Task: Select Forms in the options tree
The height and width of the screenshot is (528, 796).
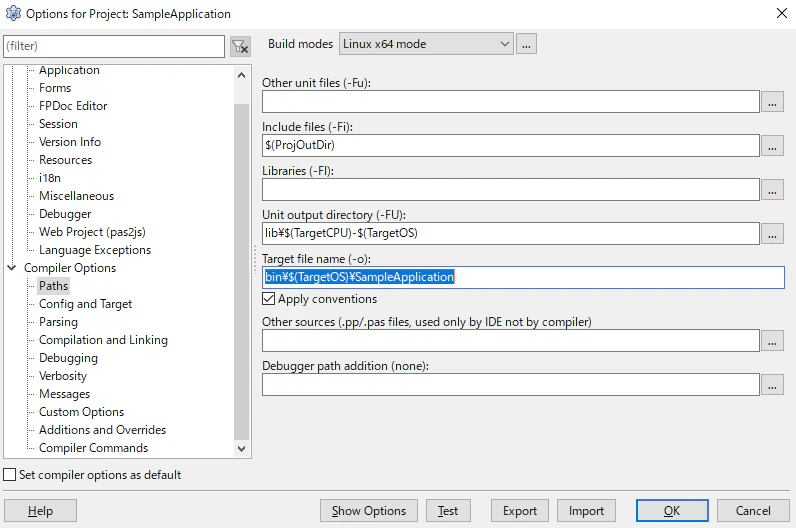Action: (x=55, y=88)
